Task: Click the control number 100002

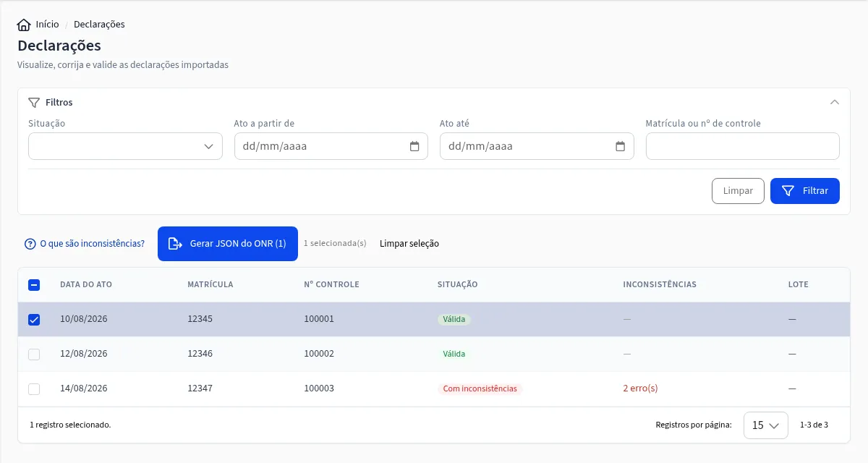Action: (319, 354)
